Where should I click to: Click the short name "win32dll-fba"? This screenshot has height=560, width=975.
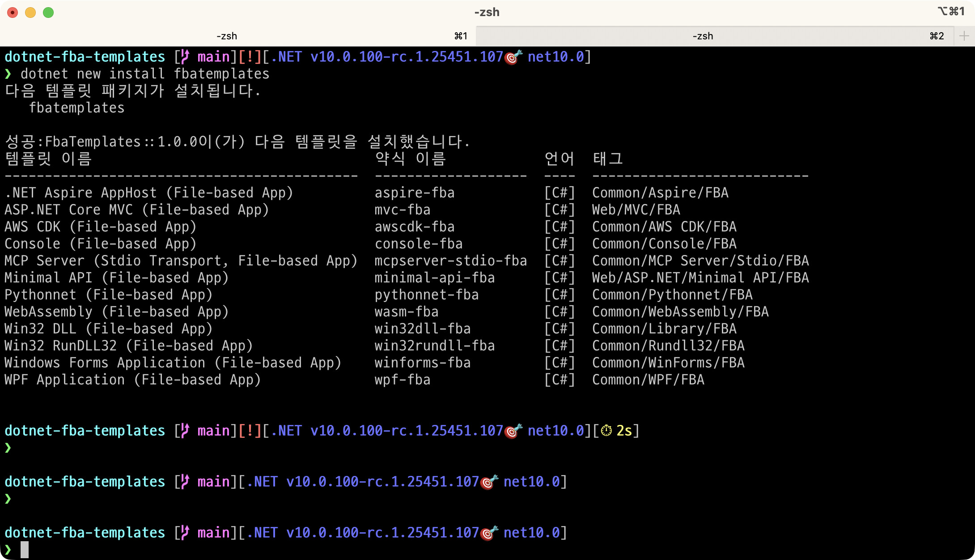coord(423,329)
